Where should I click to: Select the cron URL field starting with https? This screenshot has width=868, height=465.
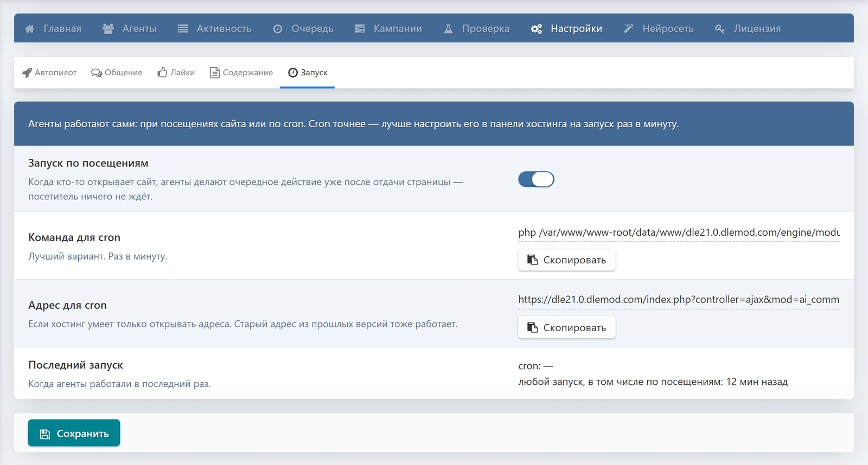click(679, 300)
